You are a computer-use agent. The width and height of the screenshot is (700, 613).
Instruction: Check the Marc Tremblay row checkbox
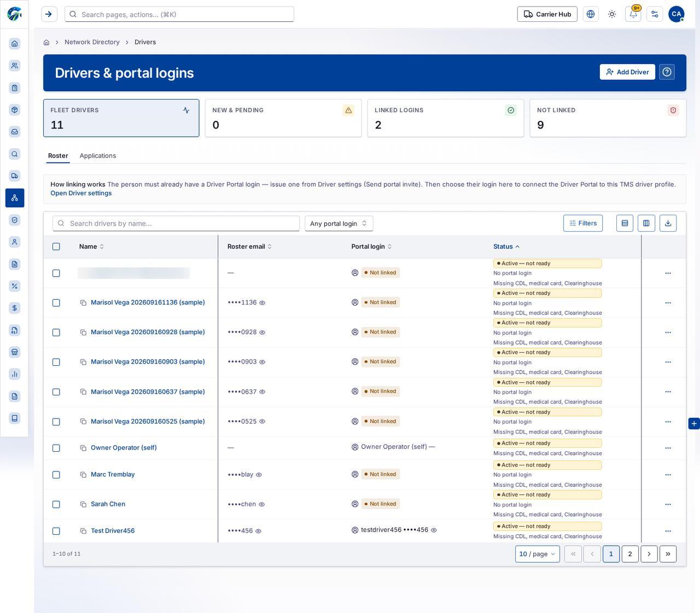coord(56,475)
